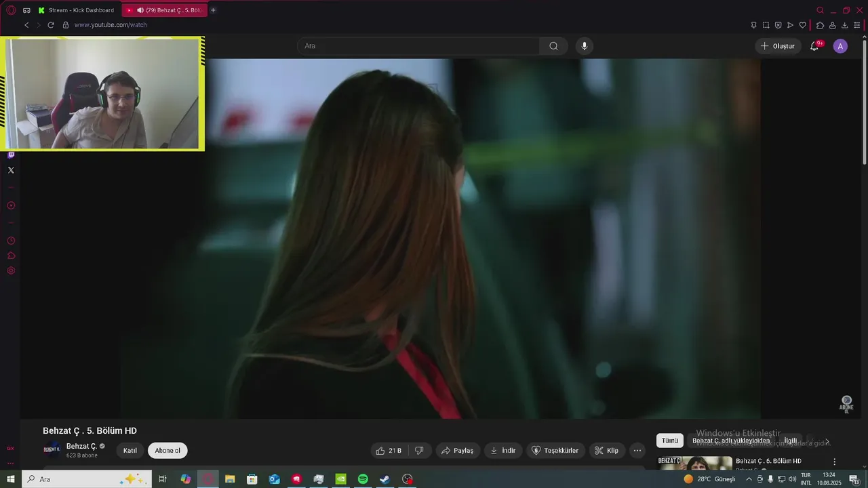Show hidden system tray icons chevron
This screenshot has height=488, width=868.
point(749,479)
